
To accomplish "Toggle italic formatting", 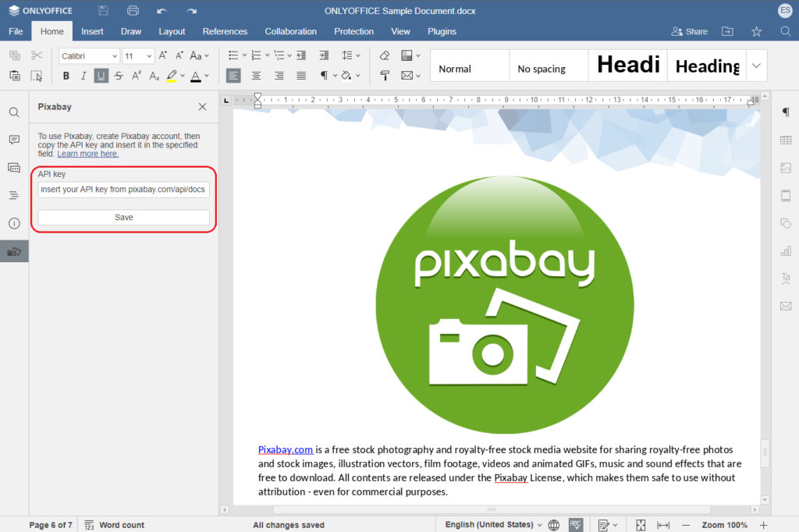I will tap(83, 76).
